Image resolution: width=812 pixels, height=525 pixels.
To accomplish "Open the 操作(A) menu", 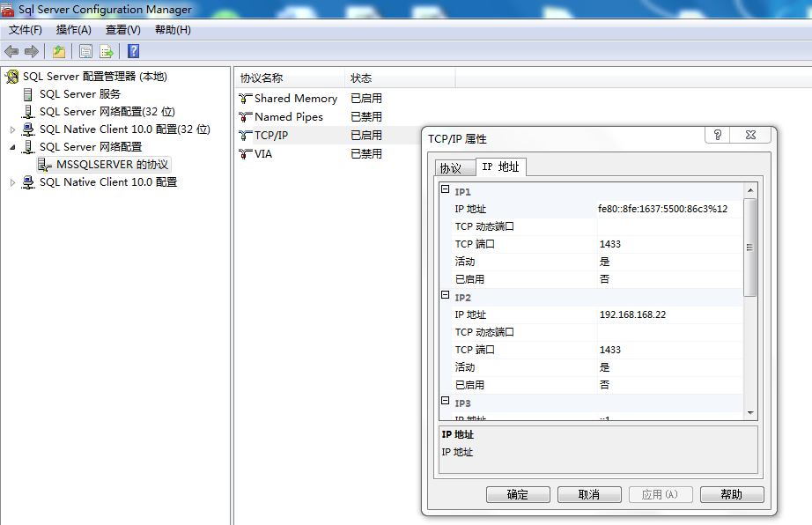I will click(73, 30).
